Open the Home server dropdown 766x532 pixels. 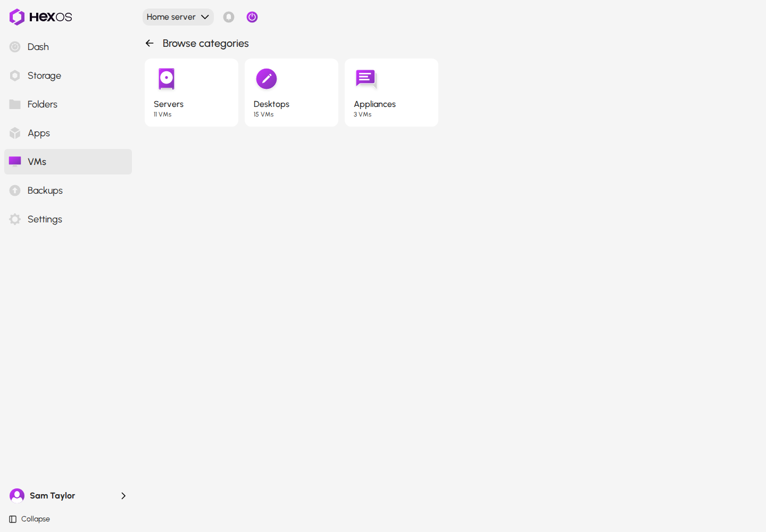point(178,17)
